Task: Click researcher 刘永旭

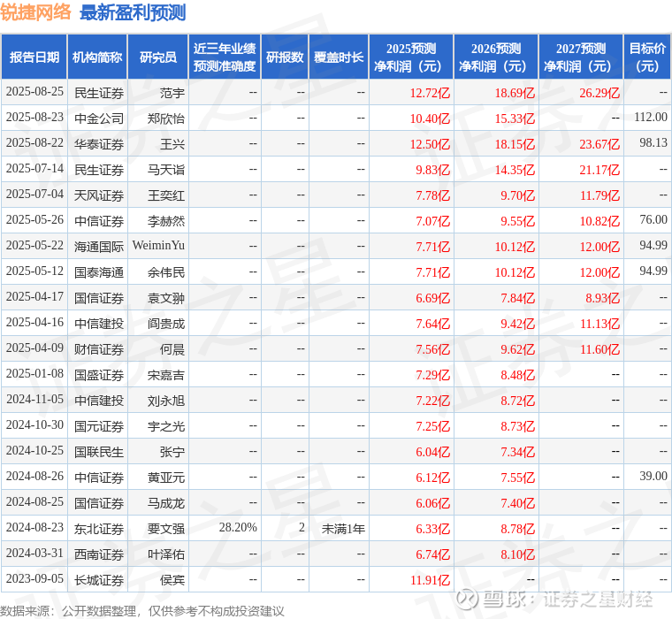Action: pos(166,401)
